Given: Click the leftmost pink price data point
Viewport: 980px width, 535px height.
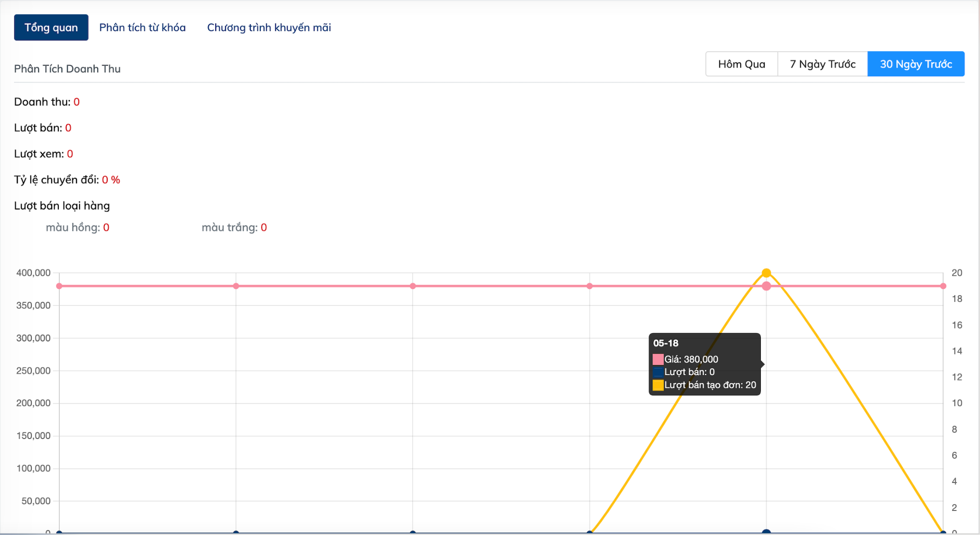Looking at the screenshot, I should (59, 286).
